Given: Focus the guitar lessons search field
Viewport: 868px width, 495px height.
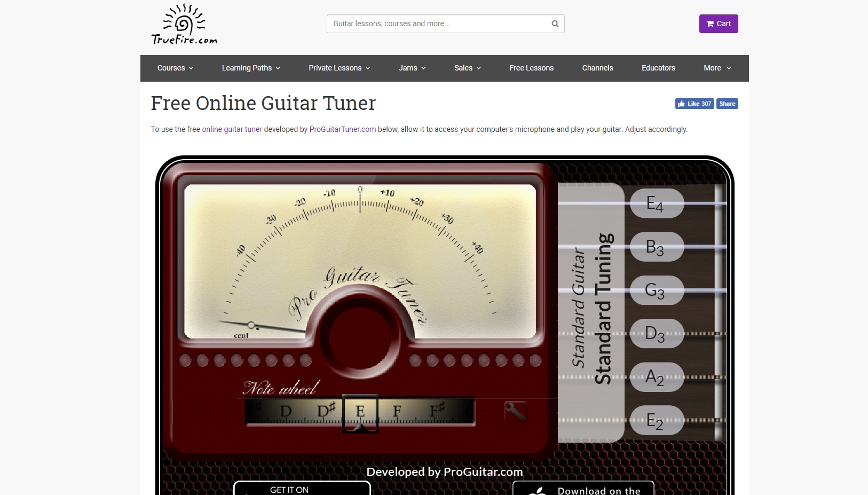Looking at the screenshot, I should (x=446, y=23).
